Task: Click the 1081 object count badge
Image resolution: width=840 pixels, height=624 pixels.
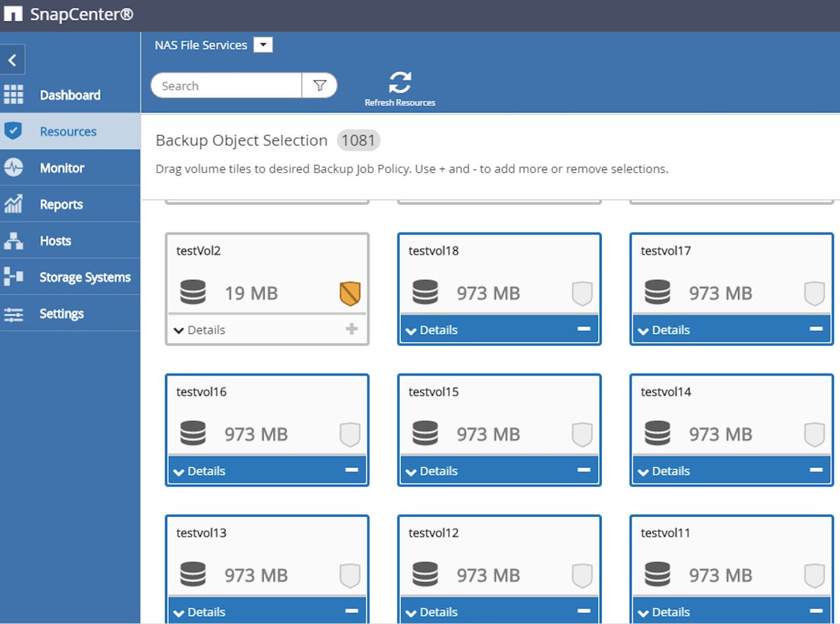Action: point(358,141)
